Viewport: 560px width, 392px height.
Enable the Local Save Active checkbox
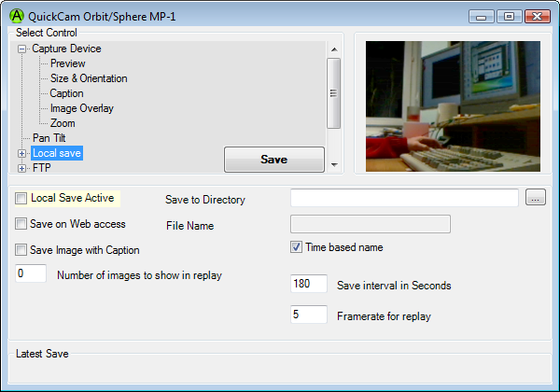pyautogui.click(x=21, y=198)
